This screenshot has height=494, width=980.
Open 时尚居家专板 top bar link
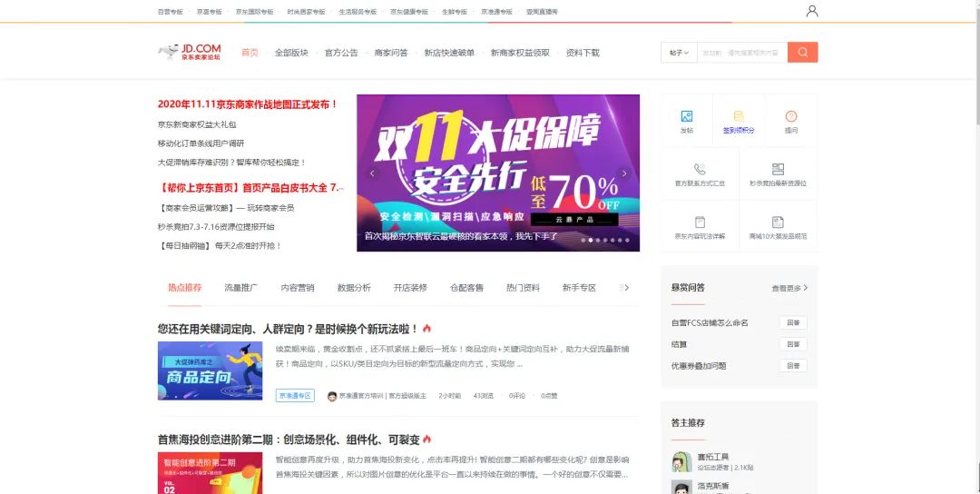click(307, 12)
